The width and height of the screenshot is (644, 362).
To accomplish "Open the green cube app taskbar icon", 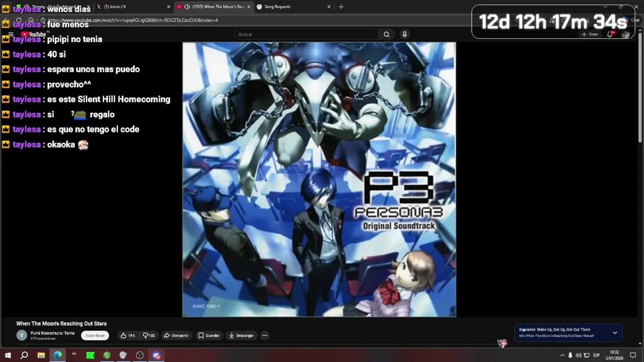I will pyautogui.click(x=107, y=355).
